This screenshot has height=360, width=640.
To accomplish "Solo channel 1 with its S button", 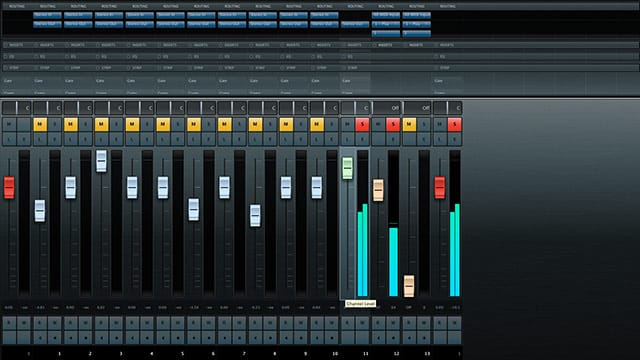I will [x=55, y=124].
